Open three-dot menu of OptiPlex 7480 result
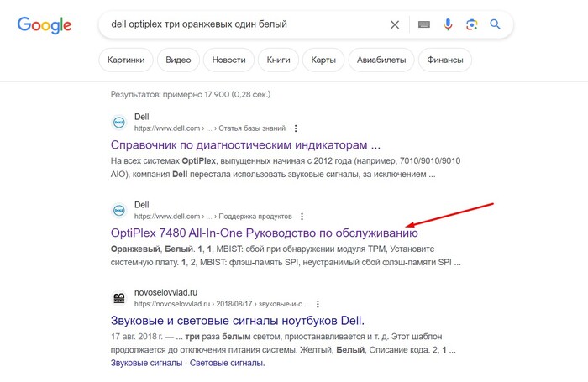588x382 pixels. pyautogui.click(x=302, y=216)
